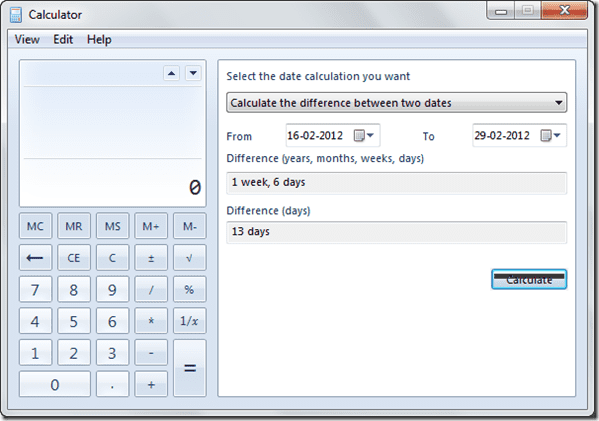Close the Calculator window
This screenshot has width=599, height=421.
pos(564,11)
